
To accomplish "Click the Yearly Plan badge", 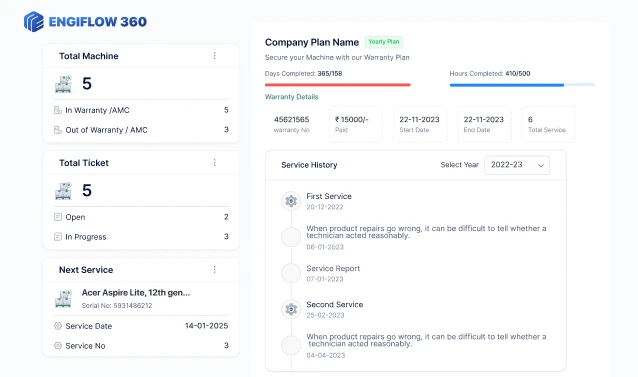I will click(x=384, y=42).
